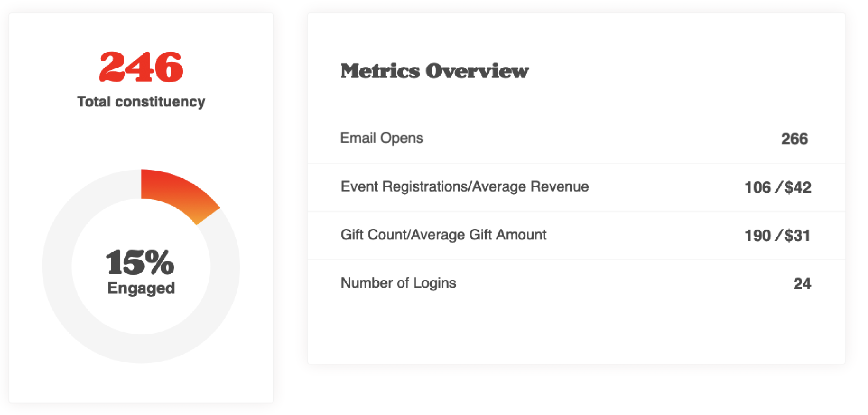Click the 106 event registrations count
Screen dimensions: 868x415
758,188
